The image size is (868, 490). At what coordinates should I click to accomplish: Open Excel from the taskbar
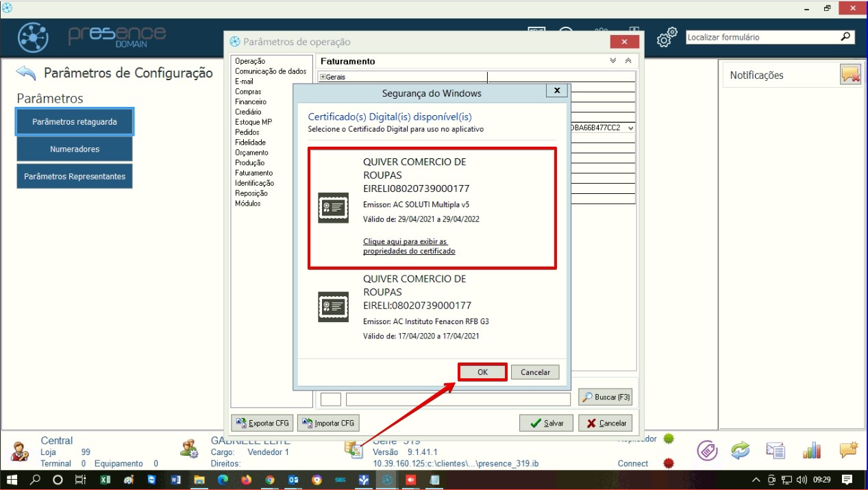[105, 480]
